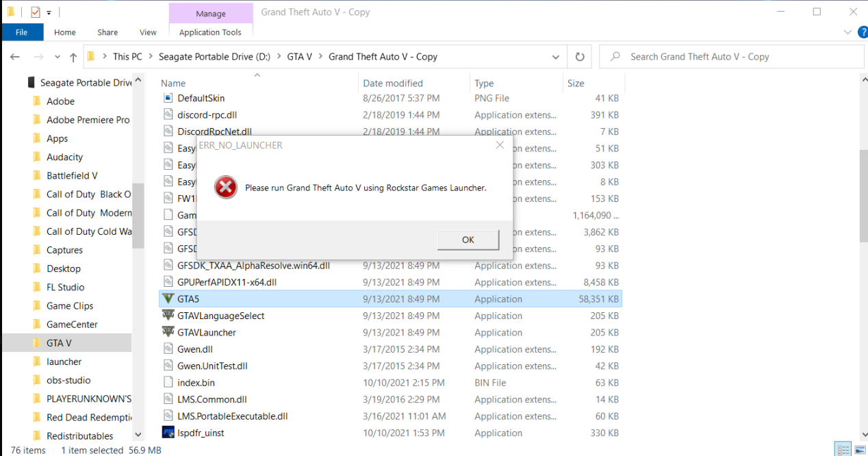
Task: Click the GTAVLanguageSelect file icon
Action: pyautogui.click(x=168, y=316)
